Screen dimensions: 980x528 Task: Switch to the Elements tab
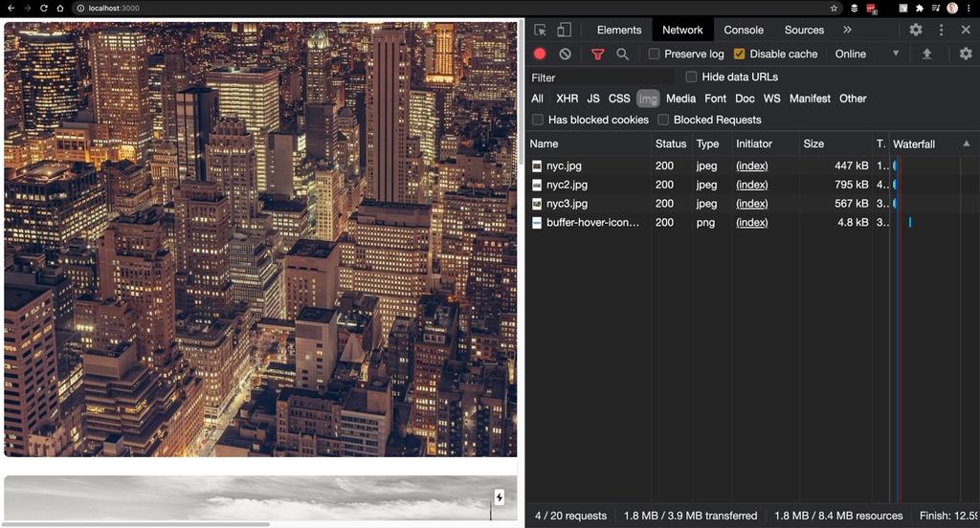(619, 30)
